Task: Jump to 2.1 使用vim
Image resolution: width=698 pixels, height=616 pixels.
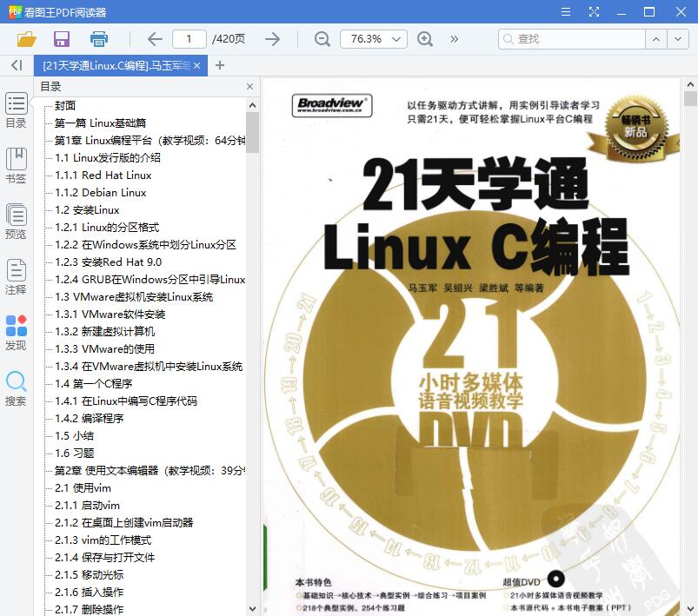Action: pos(83,487)
